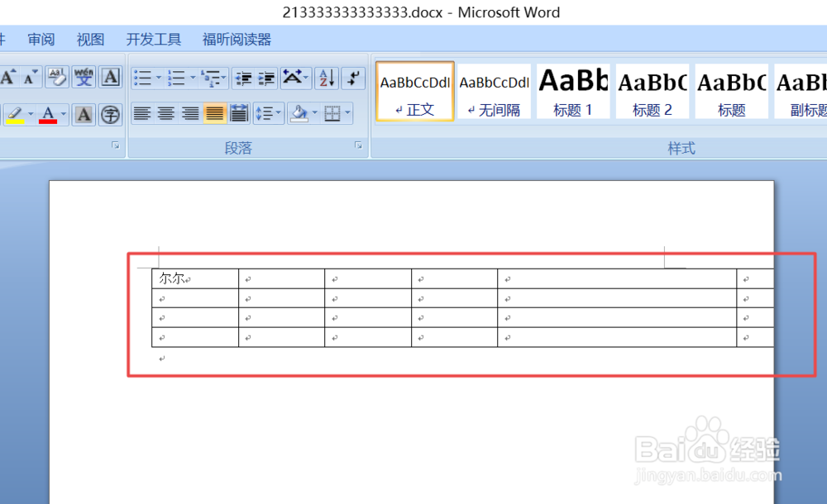Expand the shading color dropdown arrow
The height and width of the screenshot is (504, 827).
315,113
